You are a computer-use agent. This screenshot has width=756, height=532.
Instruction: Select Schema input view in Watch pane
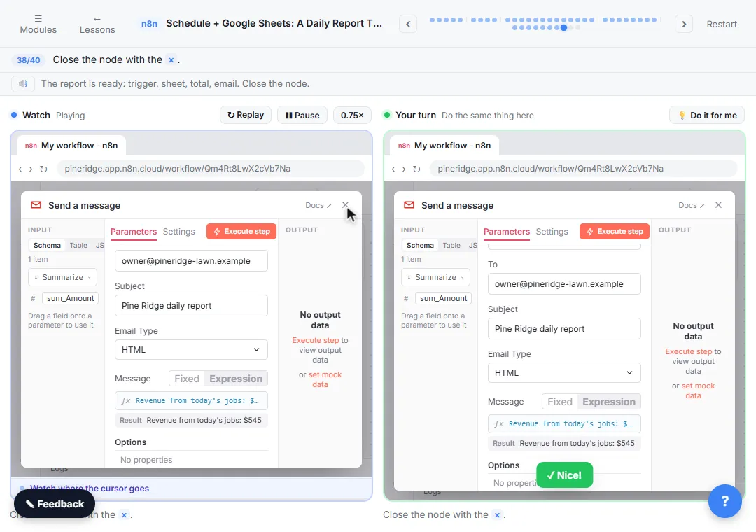[47, 245]
